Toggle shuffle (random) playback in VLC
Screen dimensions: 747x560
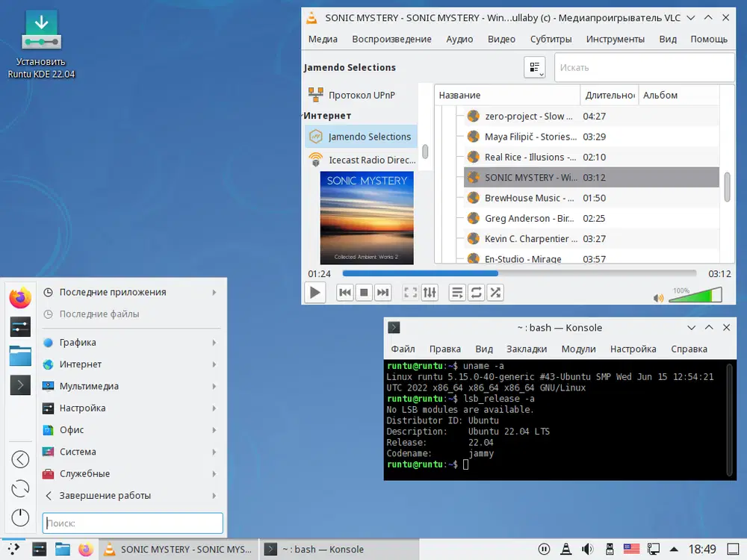point(495,293)
